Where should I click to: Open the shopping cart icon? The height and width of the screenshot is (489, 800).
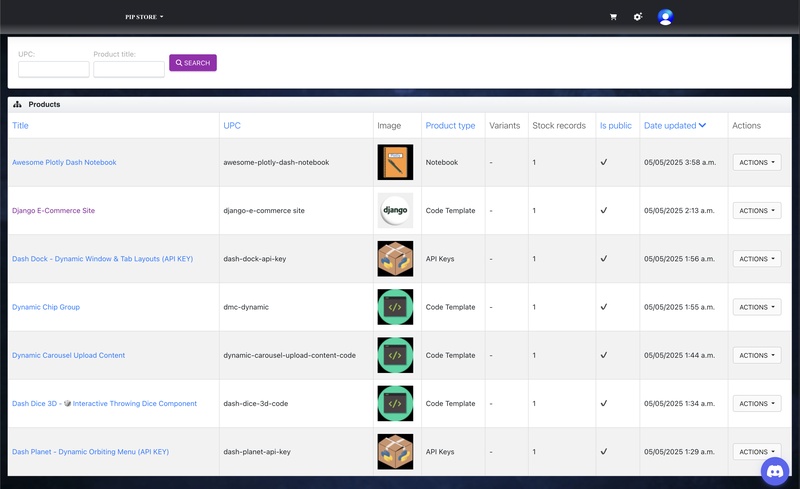click(613, 17)
